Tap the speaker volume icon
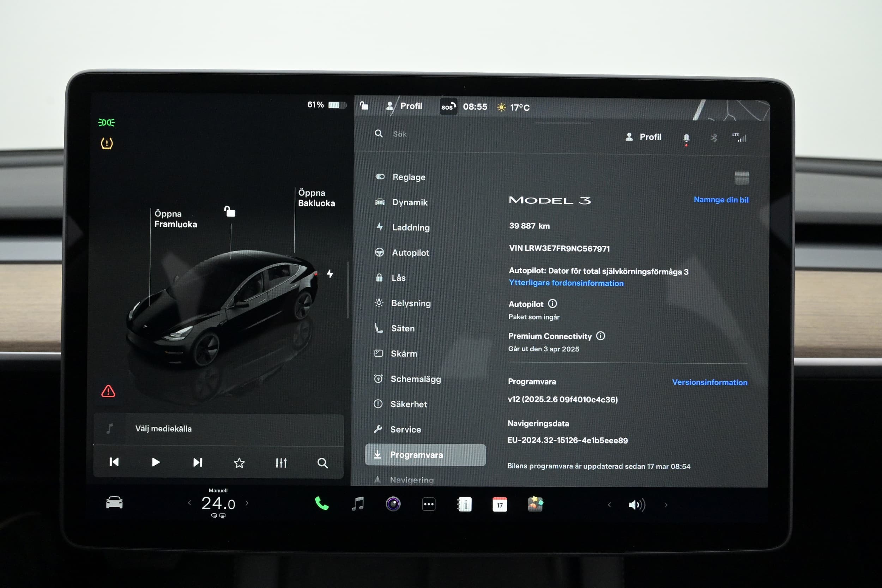 click(637, 505)
